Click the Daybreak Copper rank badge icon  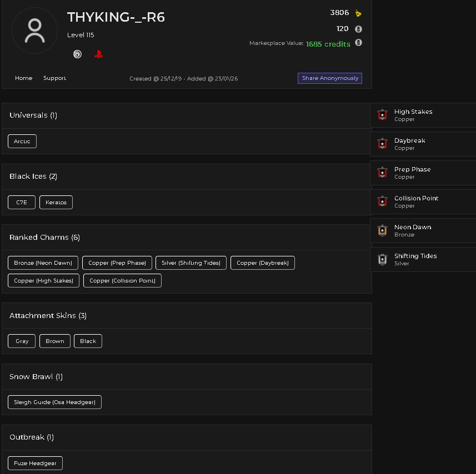pyautogui.click(x=382, y=144)
